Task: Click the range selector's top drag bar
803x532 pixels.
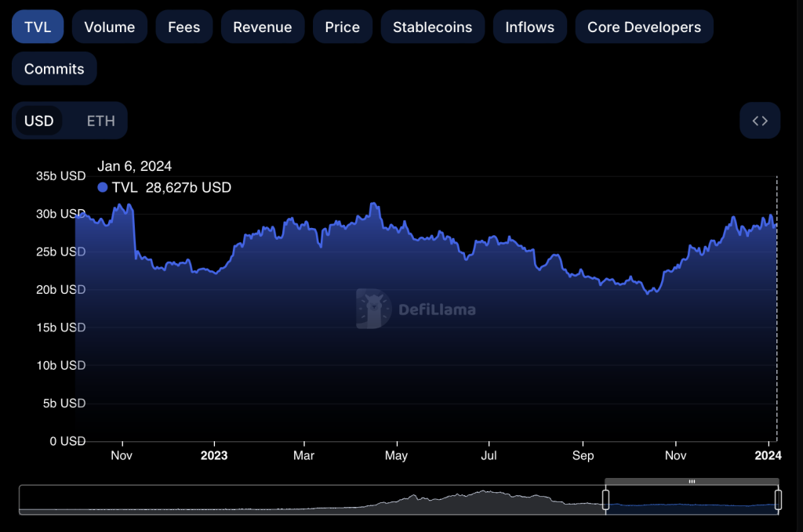Action: [692, 481]
